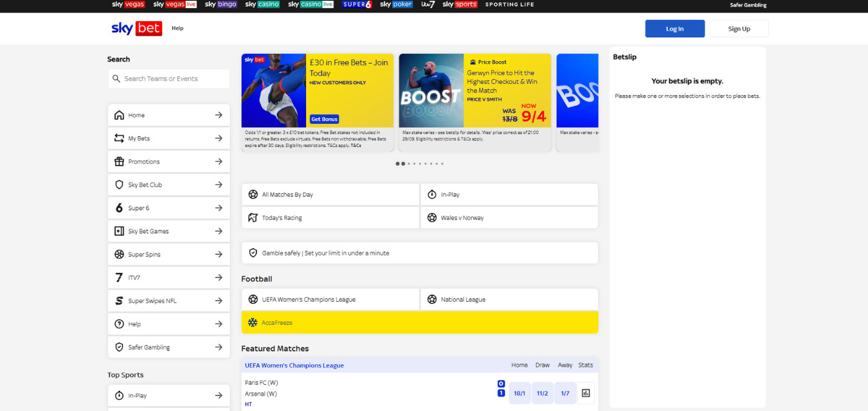Viewport: 868px width, 411px height.
Task: Go to Sky Casino brand link
Action: [262, 4]
